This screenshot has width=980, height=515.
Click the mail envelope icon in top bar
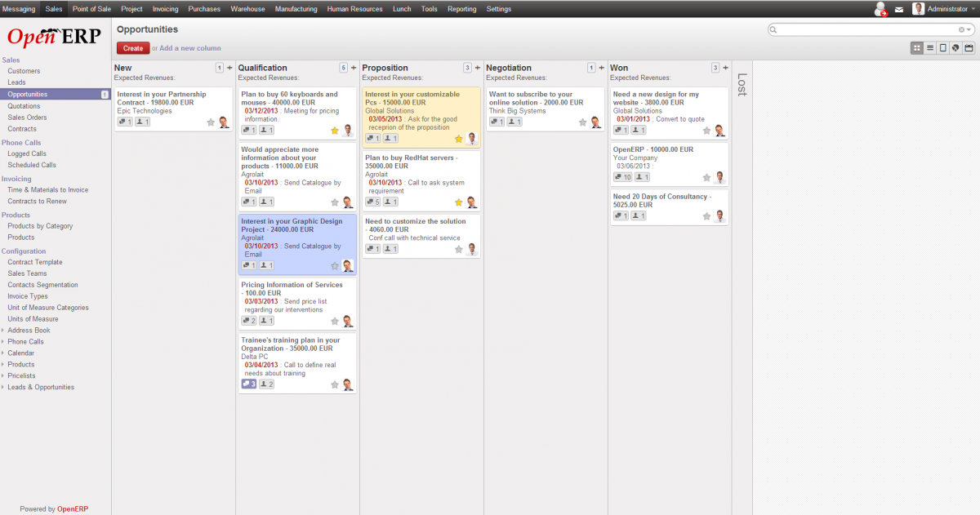coord(899,10)
